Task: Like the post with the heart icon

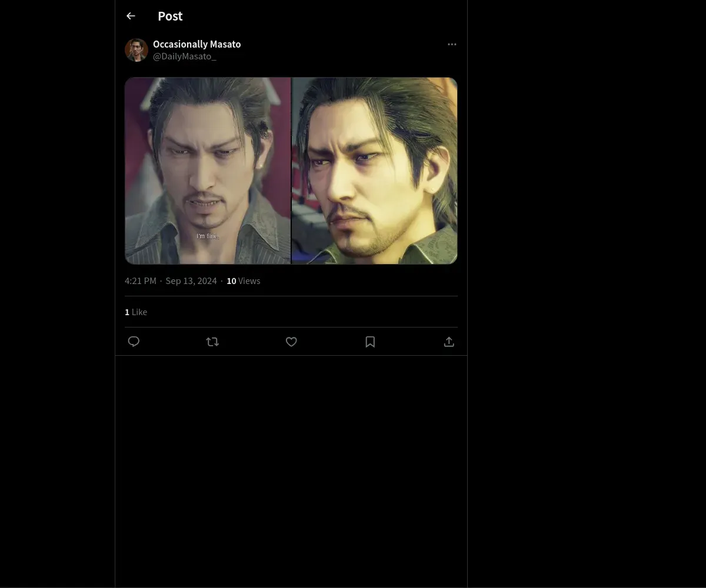Action: (291, 342)
